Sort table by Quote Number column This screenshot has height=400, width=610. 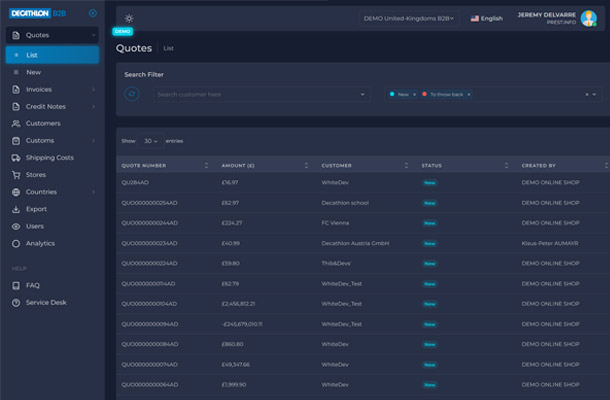pos(206,165)
